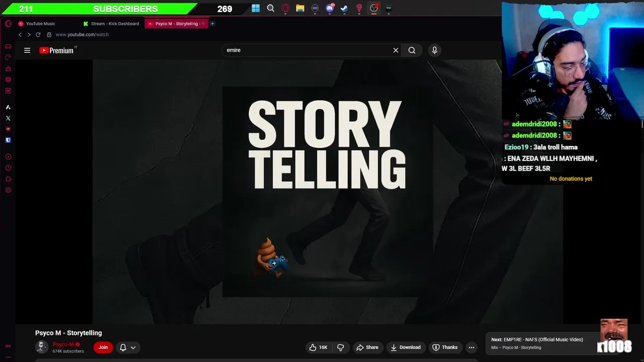Viewport: 644px width, 362px height.
Task: Select '674K subscribers' text
Action: (68, 351)
